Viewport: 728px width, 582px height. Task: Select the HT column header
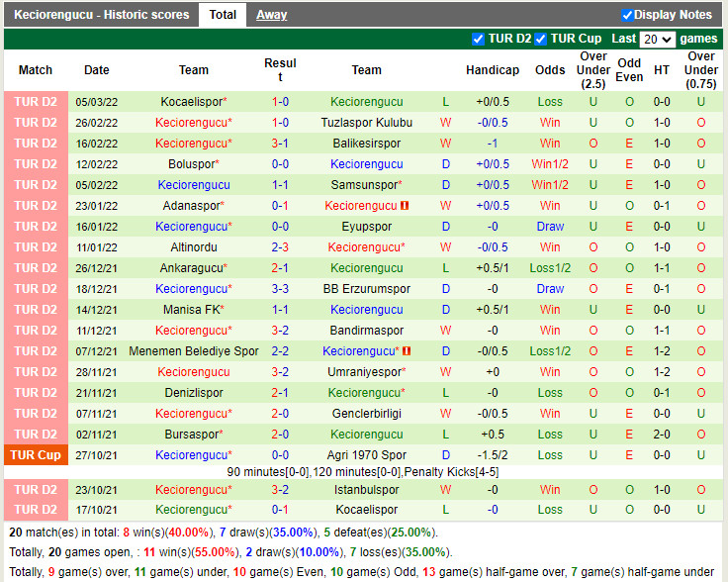click(661, 70)
